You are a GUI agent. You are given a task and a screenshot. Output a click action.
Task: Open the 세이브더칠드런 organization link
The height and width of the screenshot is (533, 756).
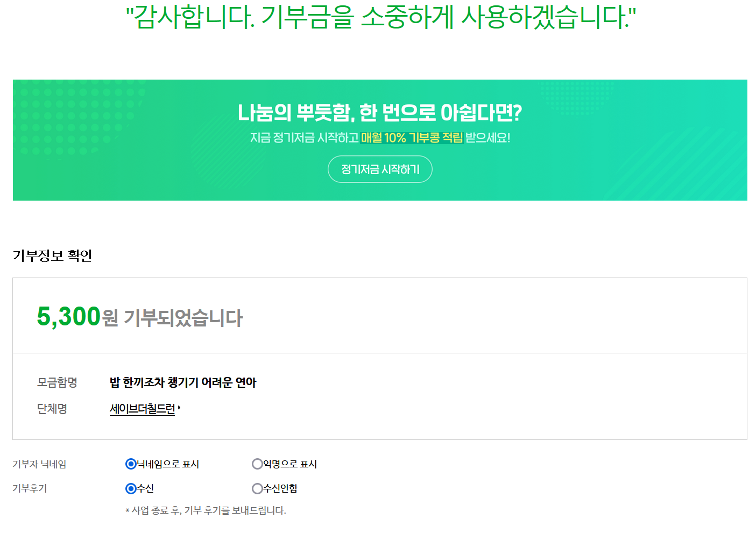(x=143, y=409)
